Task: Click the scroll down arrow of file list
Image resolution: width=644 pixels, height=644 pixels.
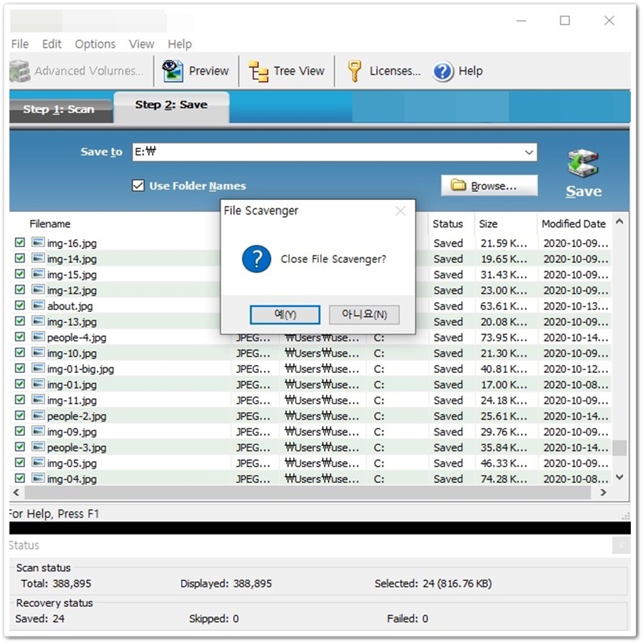Action: pyautogui.click(x=619, y=477)
